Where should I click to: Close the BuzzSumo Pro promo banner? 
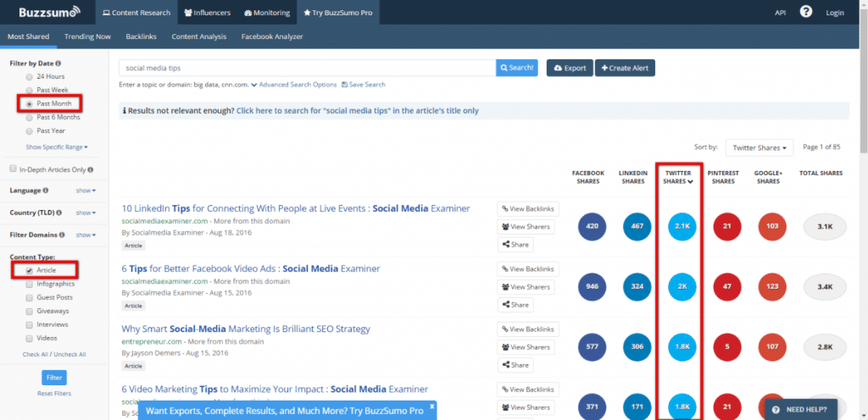[431, 407]
